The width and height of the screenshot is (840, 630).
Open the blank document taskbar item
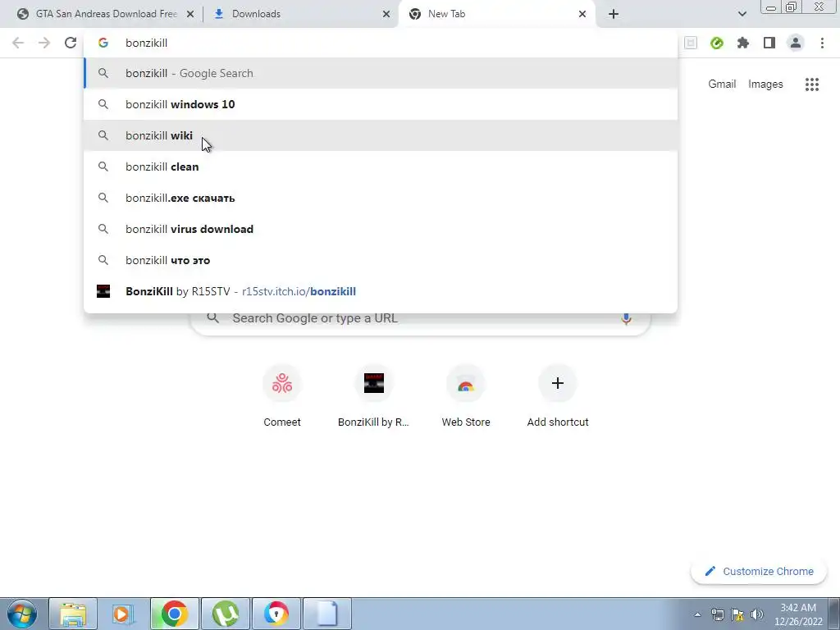point(327,614)
